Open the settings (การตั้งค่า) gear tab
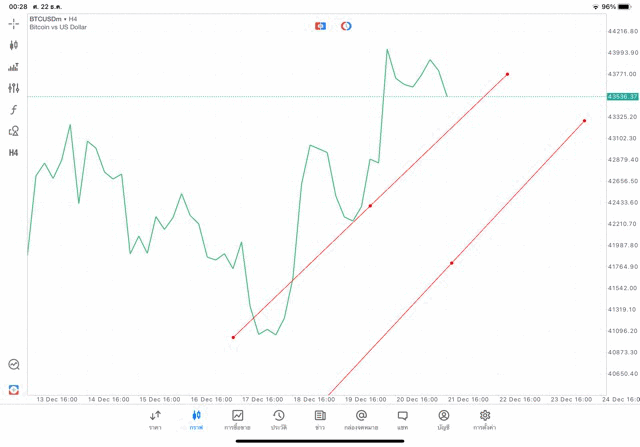Viewport: 640px width, 447px height. 485,420
